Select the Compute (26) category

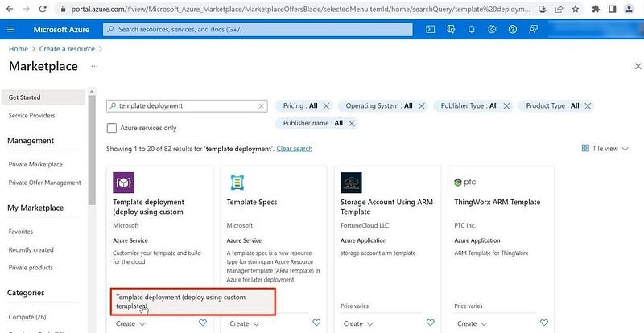pyautogui.click(x=27, y=317)
